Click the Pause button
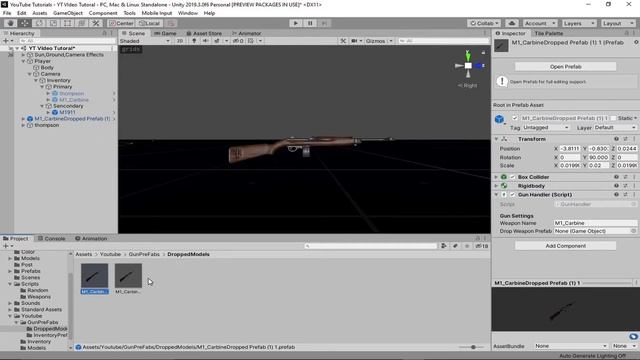640x360 pixels. tap(310, 23)
